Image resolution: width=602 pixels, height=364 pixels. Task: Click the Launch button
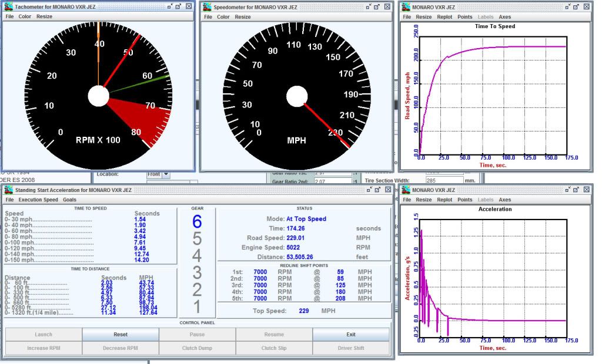coord(44,335)
